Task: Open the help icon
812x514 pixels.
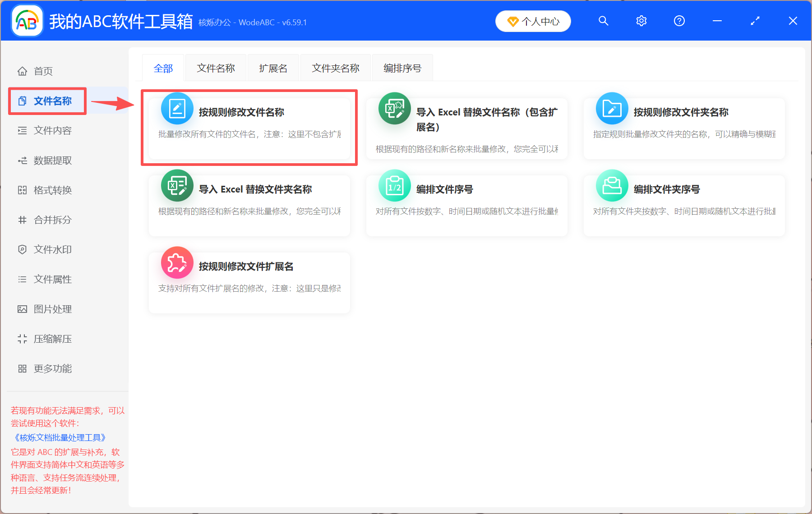Action: 679,21
